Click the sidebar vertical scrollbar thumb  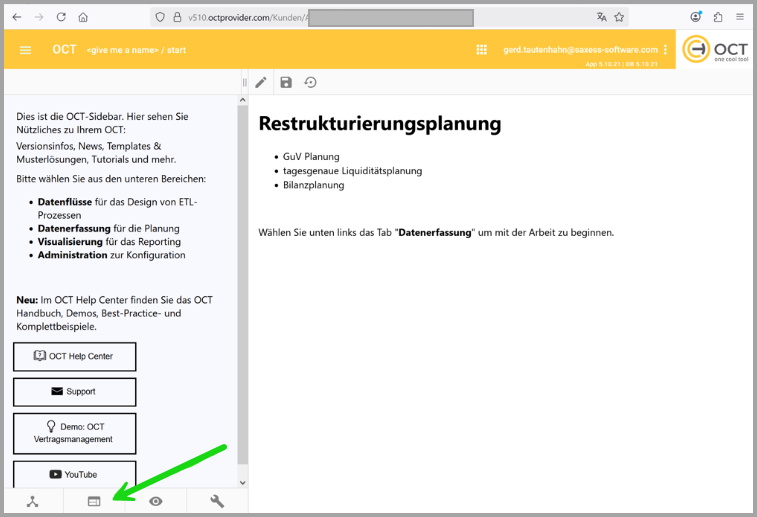pos(242,285)
